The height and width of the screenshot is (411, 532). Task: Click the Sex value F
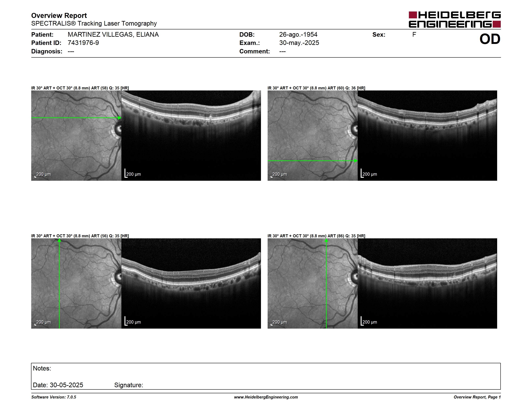point(414,35)
